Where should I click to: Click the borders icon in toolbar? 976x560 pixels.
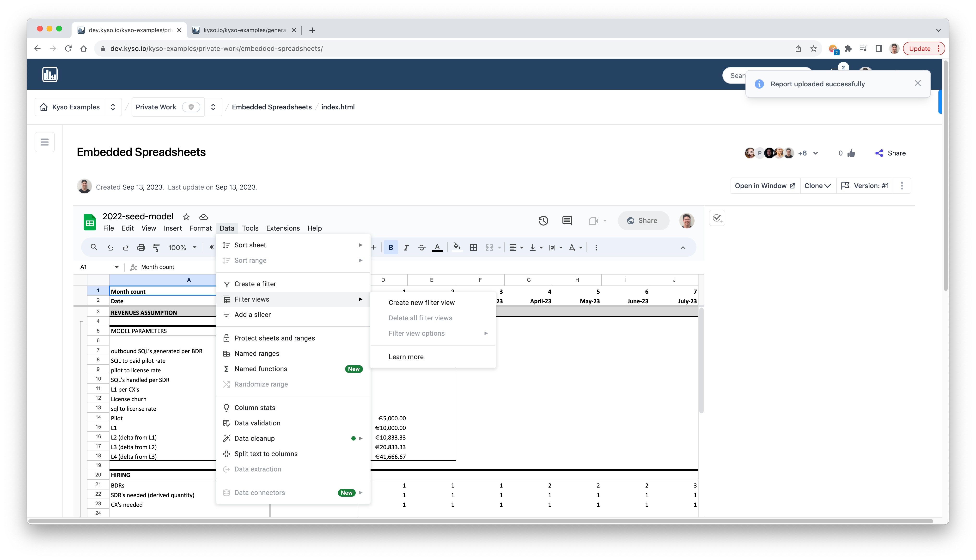473,248
